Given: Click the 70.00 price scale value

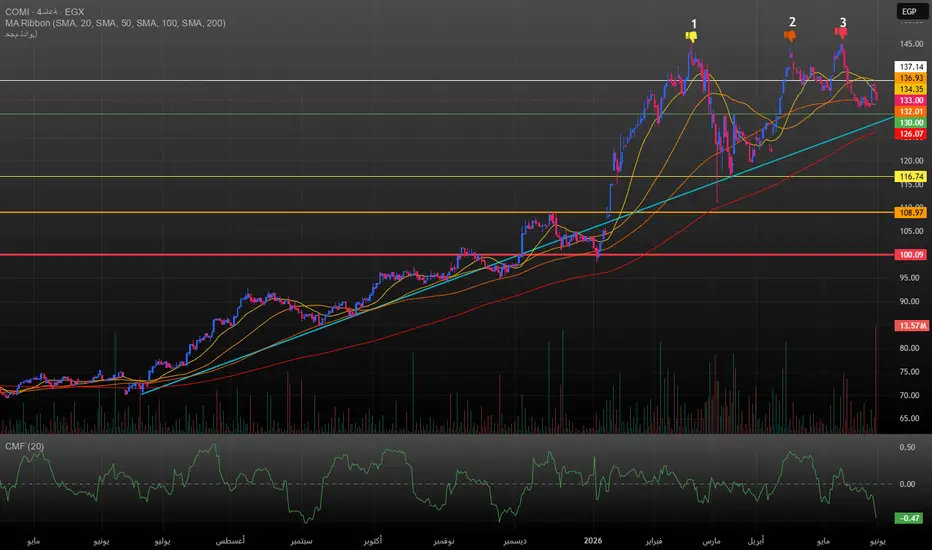Looking at the screenshot, I should point(911,395).
